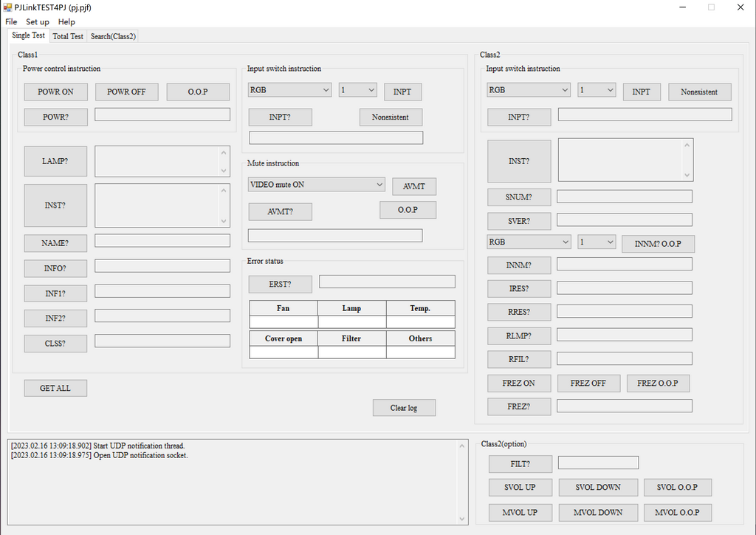Open the Help menu
Screen dimensions: 756x535
click(66, 21)
